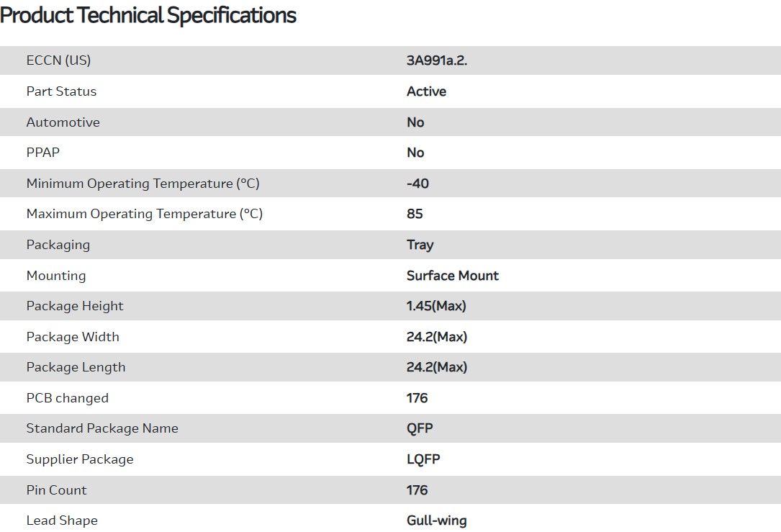The height and width of the screenshot is (532, 781).
Task: Click the Product Technical Specifications heading
Action: [148, 15]
